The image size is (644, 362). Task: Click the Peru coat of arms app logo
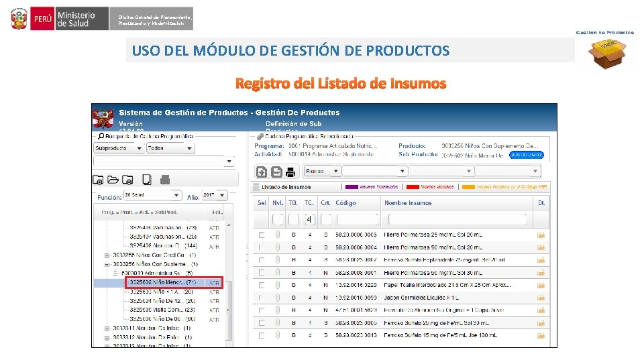click(x=103, y=118)
